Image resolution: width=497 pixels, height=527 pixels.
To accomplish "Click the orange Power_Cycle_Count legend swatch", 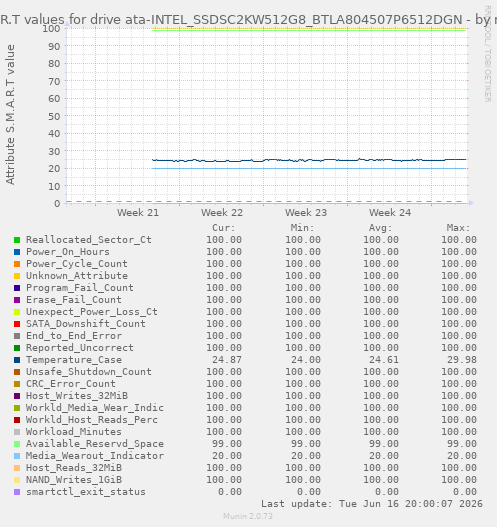I will [17, 264].
